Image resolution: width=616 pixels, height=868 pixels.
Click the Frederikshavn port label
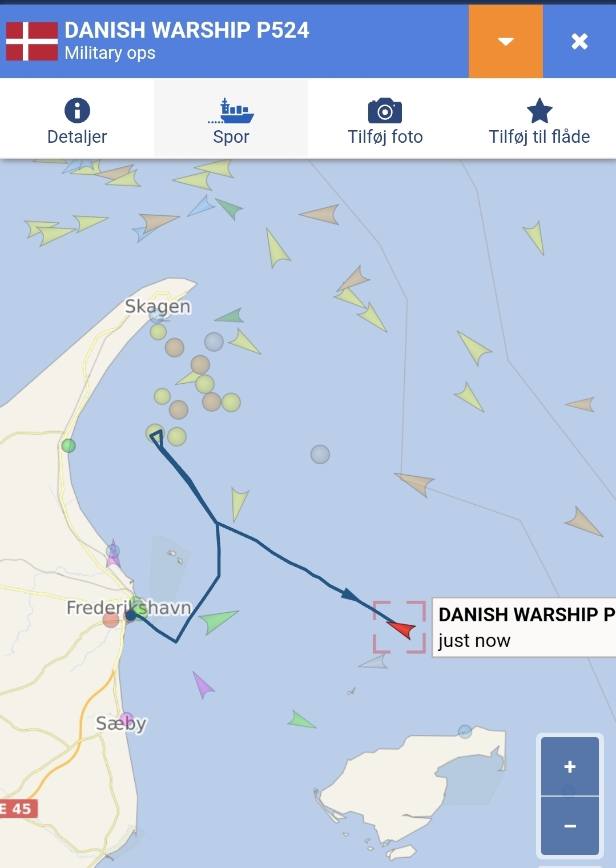click(129, 607)
